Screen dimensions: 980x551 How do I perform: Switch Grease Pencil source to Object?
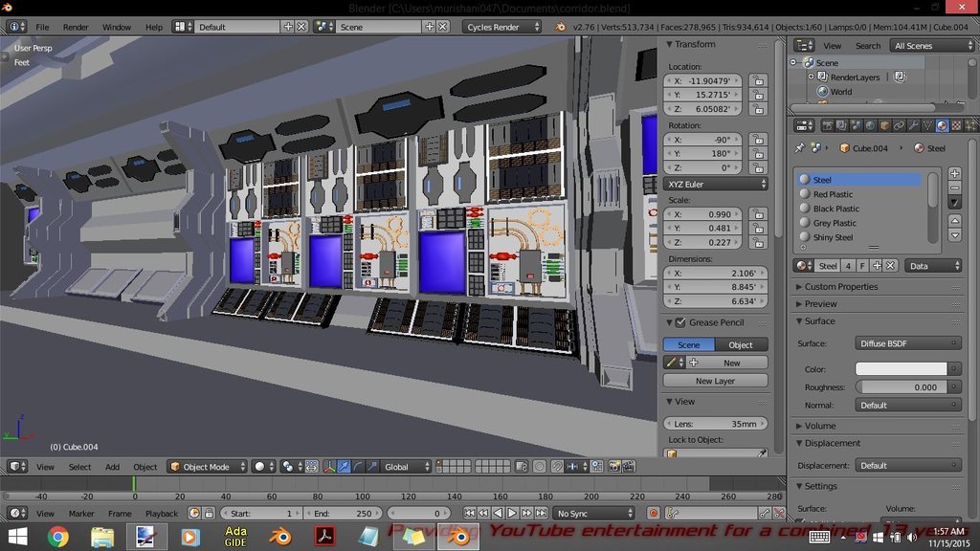741,345
